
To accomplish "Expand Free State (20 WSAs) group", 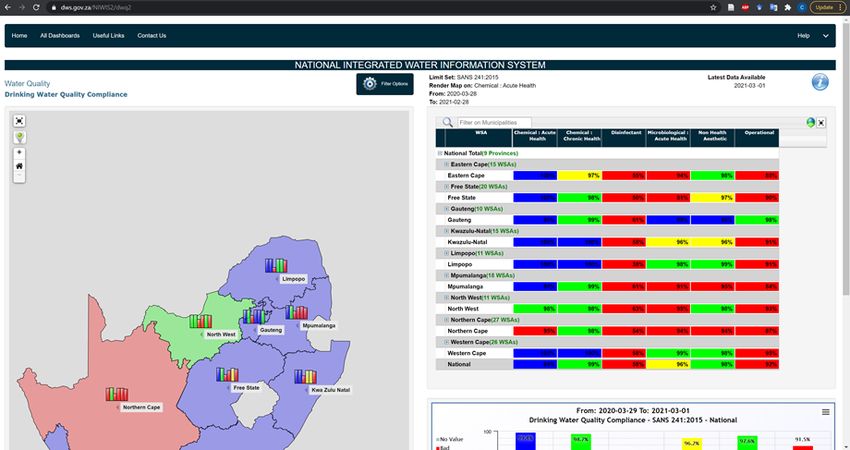I will (447, 187).
